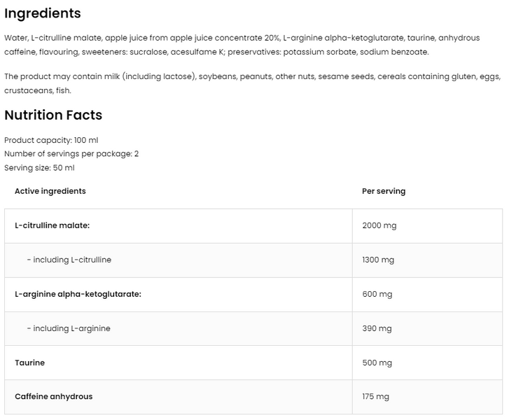Click the Ingredients heading
The height and width of the screenshot is (420, 509).
(x=43, y=13)
